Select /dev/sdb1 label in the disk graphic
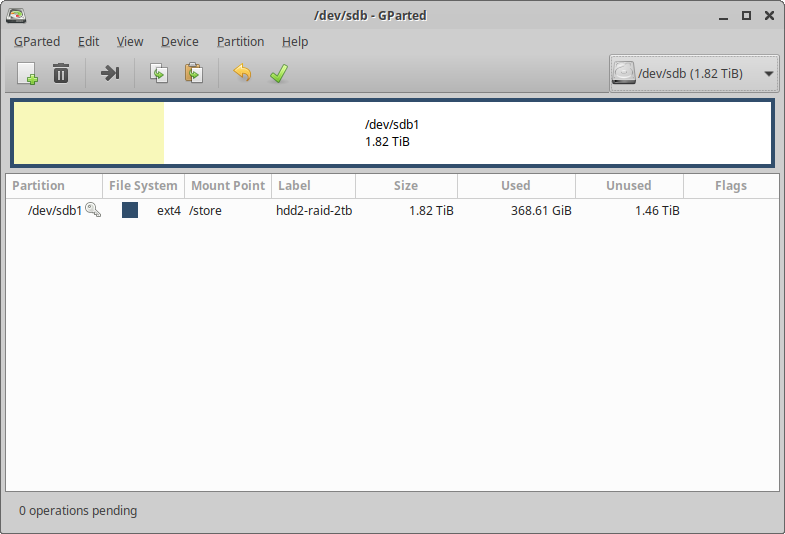 pos(392,125)
